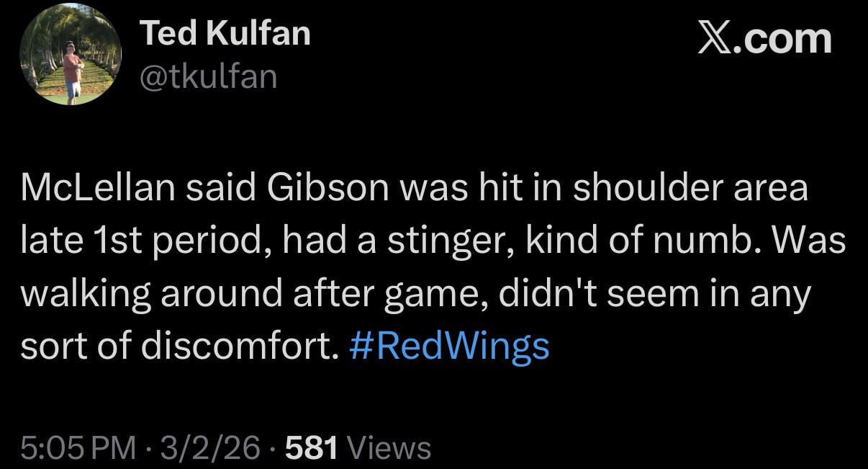Click the word McLellan in the post

[x=99, y=189]
